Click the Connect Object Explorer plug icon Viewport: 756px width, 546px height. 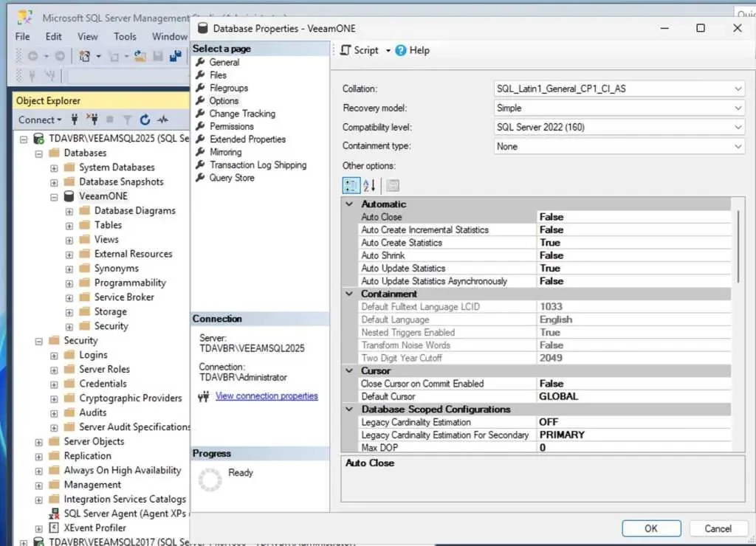tap(75, 119)
